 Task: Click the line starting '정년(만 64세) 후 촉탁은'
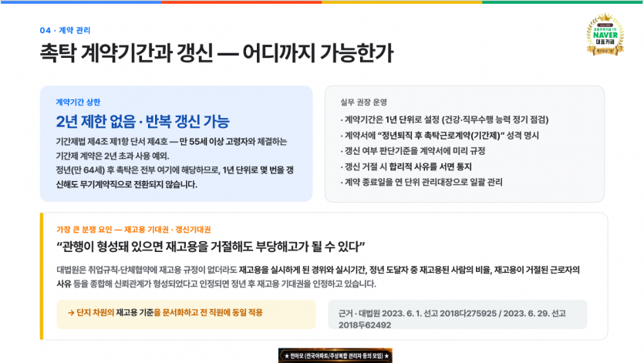(x=174, y=170)
